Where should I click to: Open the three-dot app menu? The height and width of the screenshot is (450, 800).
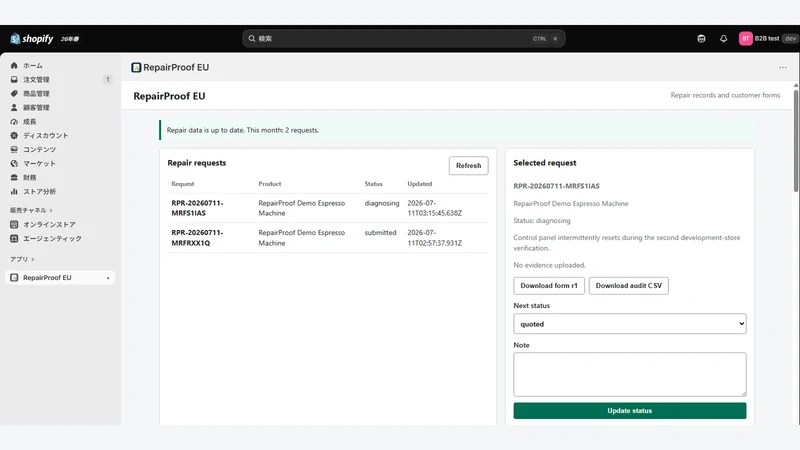[783, 67]
